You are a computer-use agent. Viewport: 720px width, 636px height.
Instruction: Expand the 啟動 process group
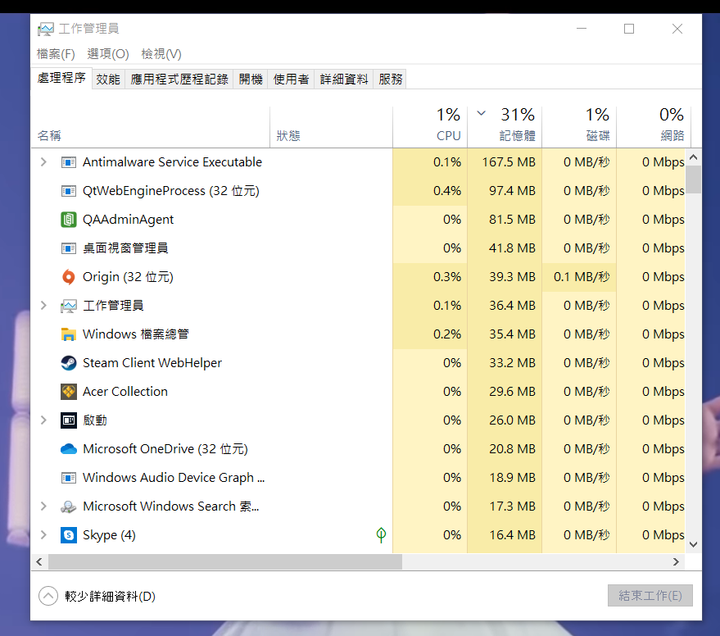point(44,420)
